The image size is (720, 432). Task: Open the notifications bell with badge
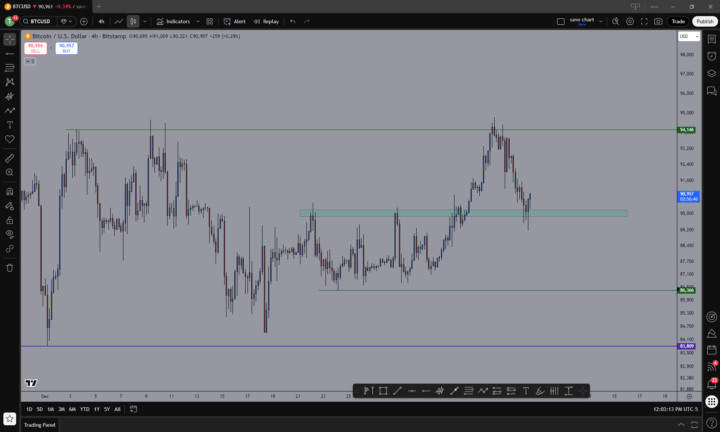coord(712,384)
